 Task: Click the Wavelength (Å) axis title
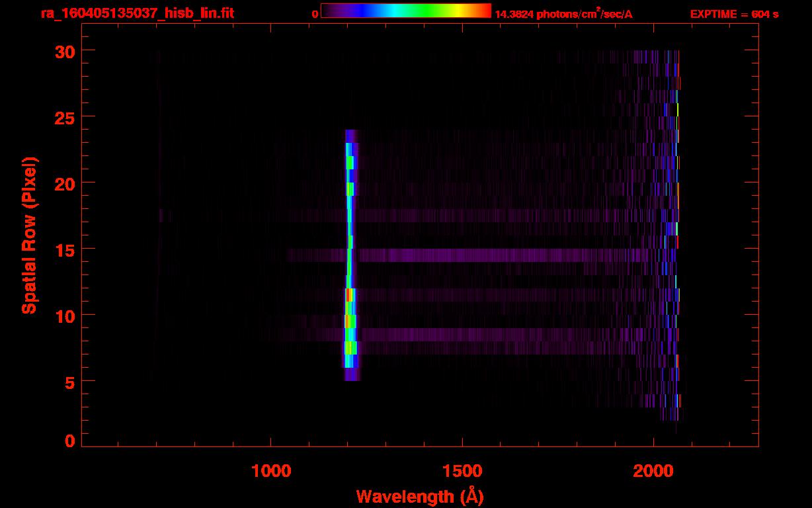[420, 496]
